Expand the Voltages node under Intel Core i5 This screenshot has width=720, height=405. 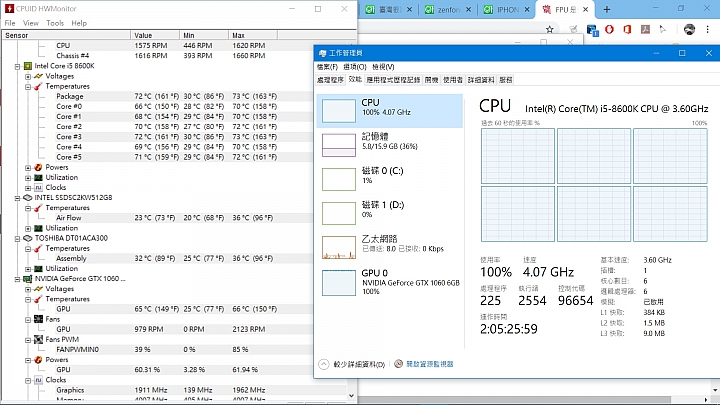[x=28, y=76]
